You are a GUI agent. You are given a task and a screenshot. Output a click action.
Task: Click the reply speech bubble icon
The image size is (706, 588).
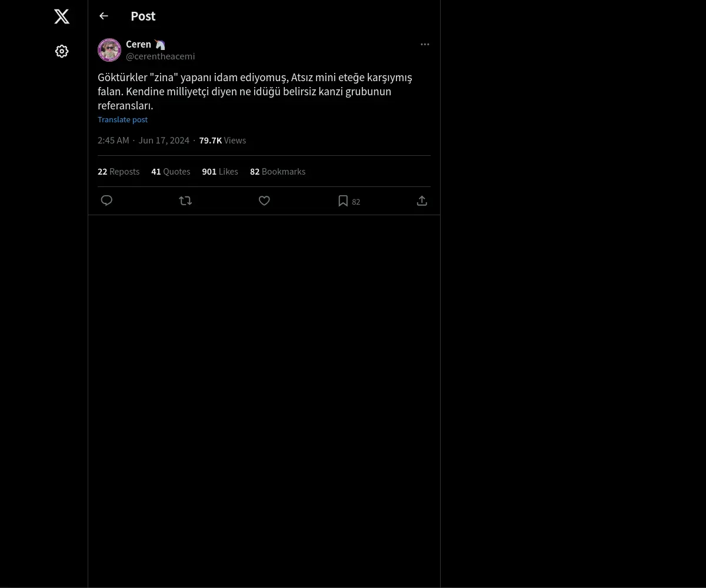point(106,201)
